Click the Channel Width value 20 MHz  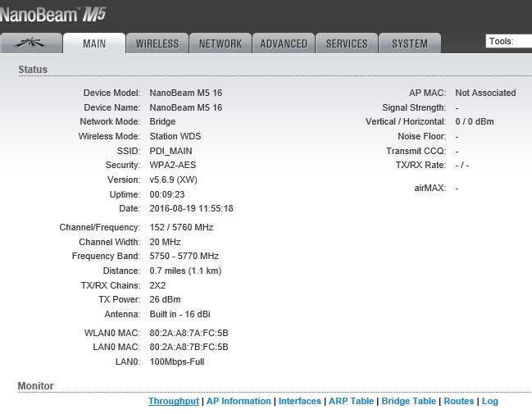(x=166, y=242)
